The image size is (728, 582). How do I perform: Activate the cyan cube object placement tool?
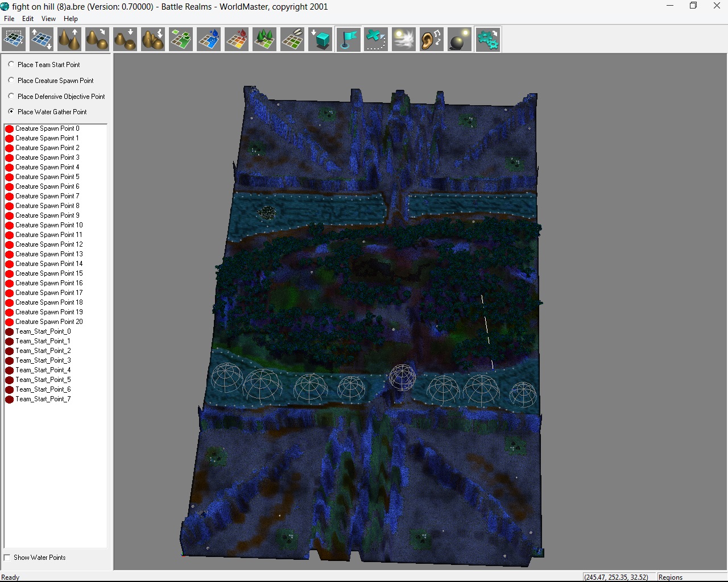coord(320,39)
